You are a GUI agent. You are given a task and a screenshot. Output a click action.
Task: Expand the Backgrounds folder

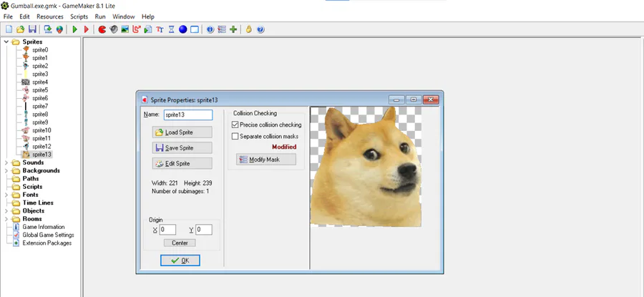point(6,170)
